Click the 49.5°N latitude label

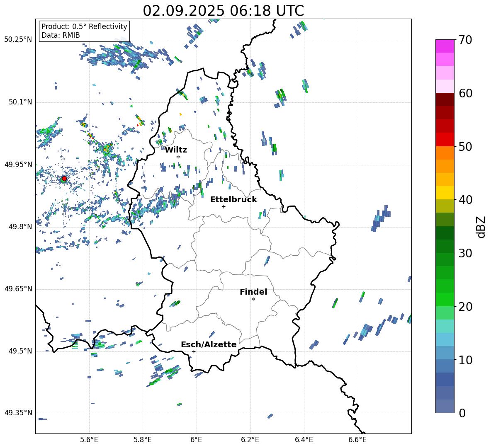point(20,351)
